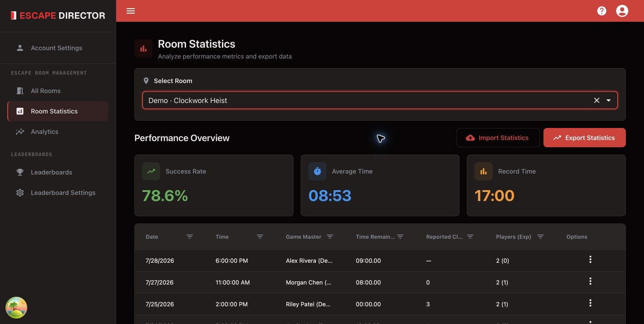Click the 11:00:00 AM time cell
644x324 pixels.
click(233, 282)
